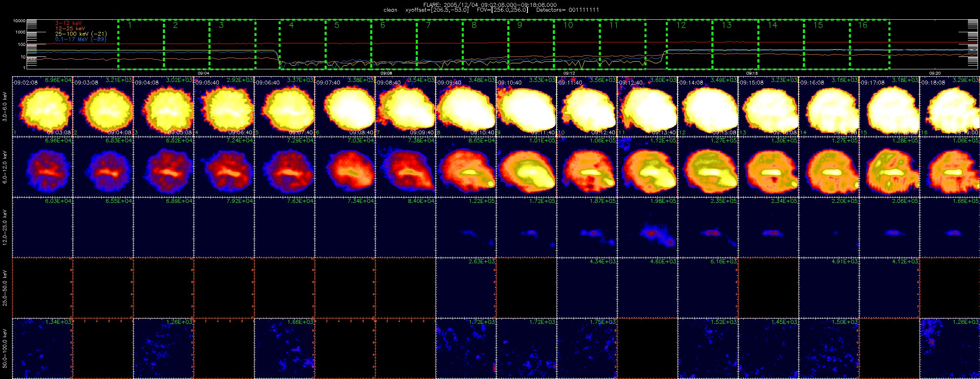
Task: Open the 09:08:40 image in 3.0-6.0 keV row
Action: coord(405,106)
